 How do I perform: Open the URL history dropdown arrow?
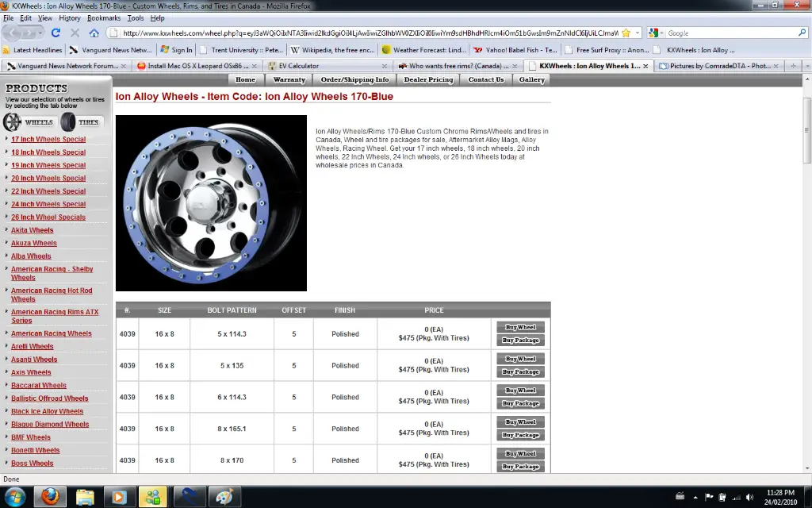point(638,33)
